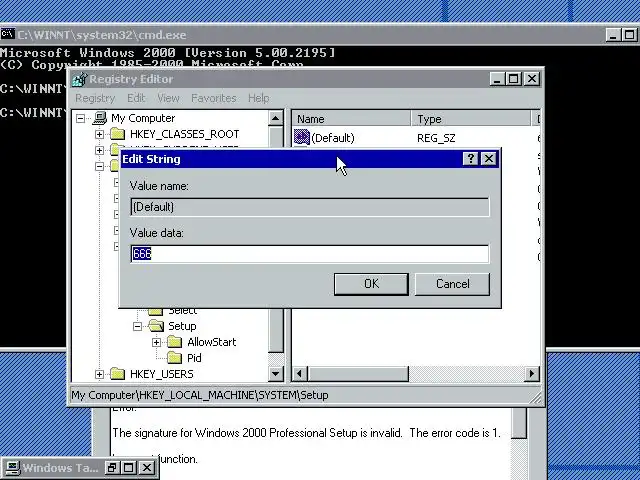The height and width of the screenshot is (480, 640).
Task: Close the Edit String dialog with X
Action: click(489, 158)
